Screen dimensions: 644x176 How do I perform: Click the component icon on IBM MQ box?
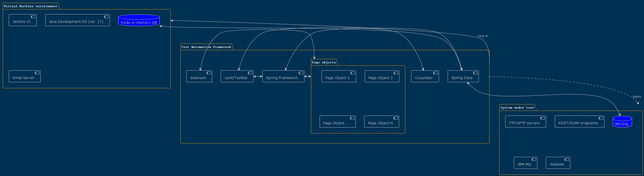pyautogui.click(x=534, y=160)
